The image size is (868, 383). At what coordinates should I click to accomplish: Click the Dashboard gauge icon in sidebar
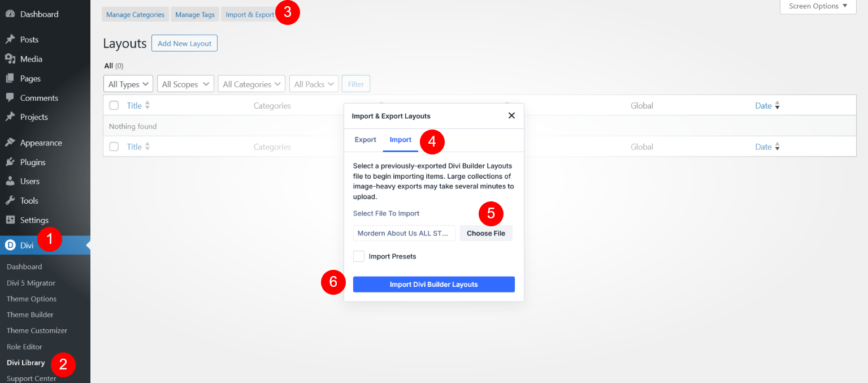point(10,14)
